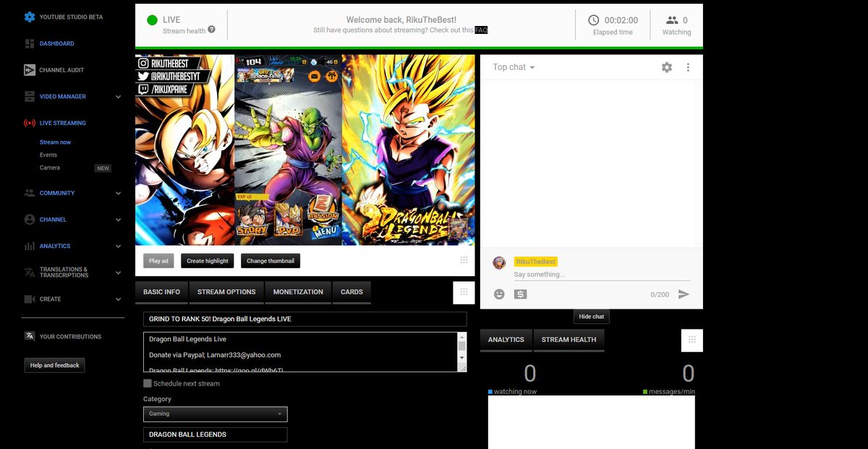The image size is (868, 449).
Task: Click the Dashboard grid icon
Action: tap(30, 43)
